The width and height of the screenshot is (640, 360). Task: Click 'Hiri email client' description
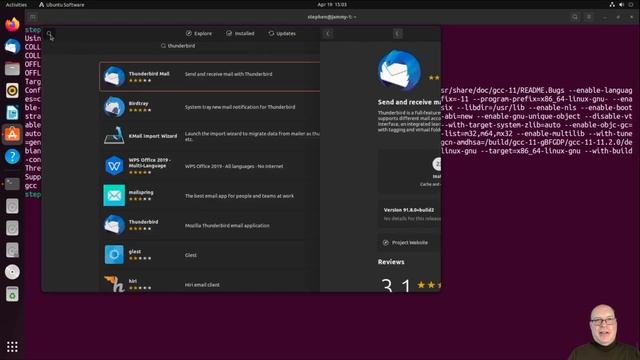(202, 285)
